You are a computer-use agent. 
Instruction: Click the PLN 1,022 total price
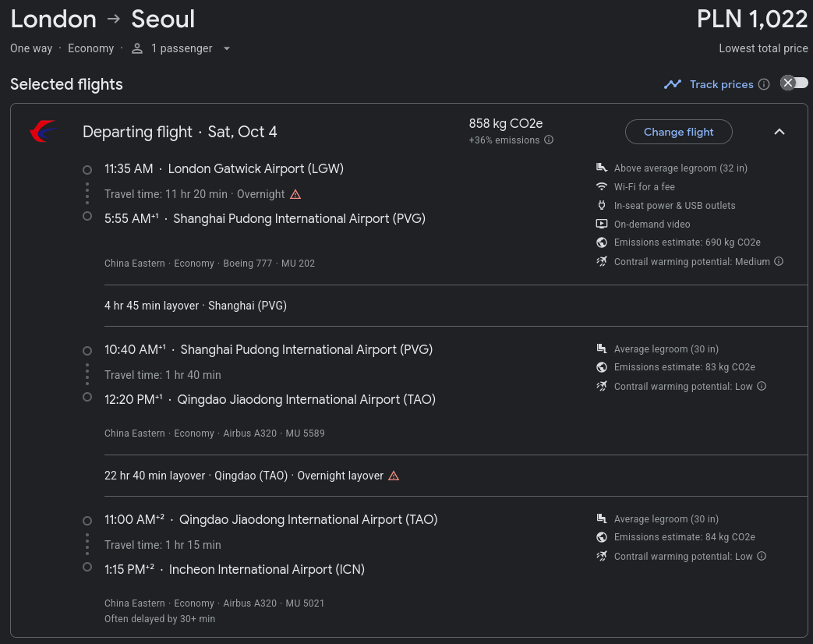click(752, 19)
